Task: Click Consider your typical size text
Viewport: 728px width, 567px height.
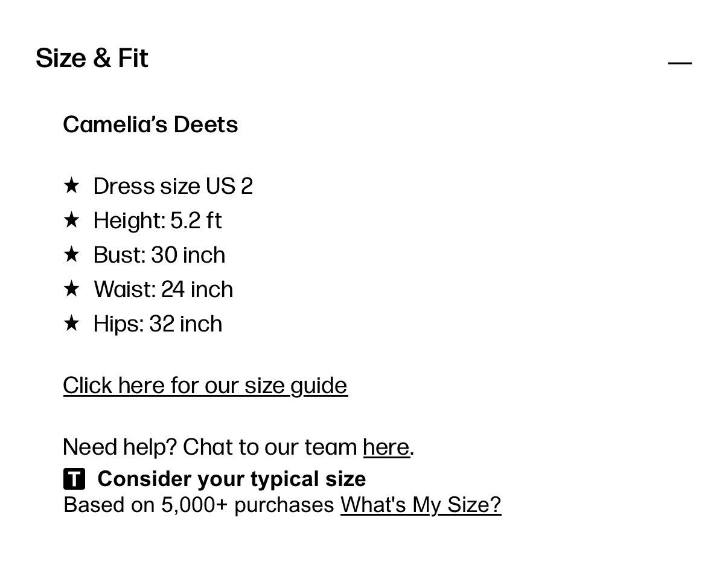Action: 232,479
